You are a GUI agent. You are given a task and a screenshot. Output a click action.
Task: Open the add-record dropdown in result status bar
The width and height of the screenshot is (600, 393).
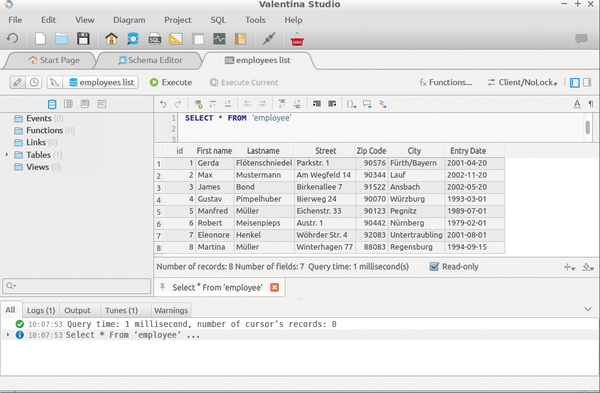click(569, 267)
